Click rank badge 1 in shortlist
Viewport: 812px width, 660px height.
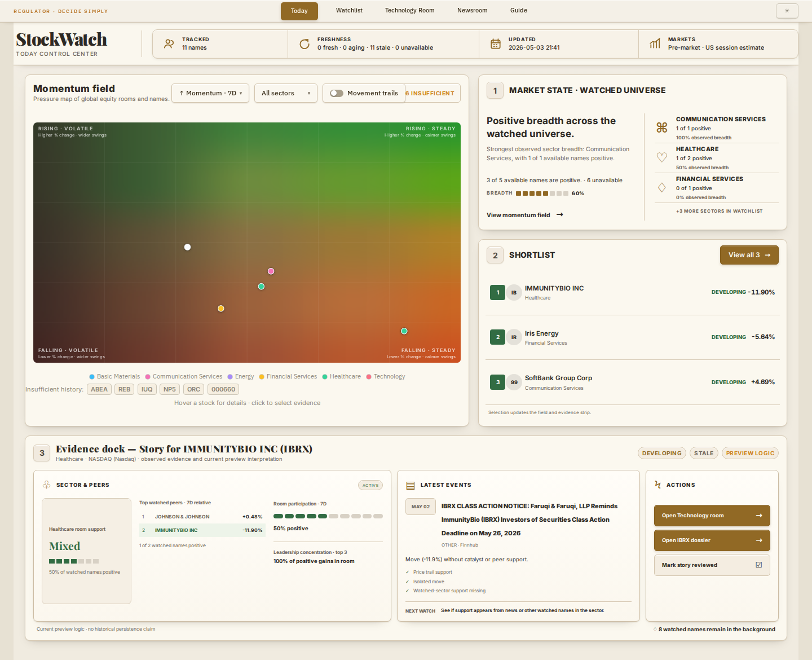(498, 293)
